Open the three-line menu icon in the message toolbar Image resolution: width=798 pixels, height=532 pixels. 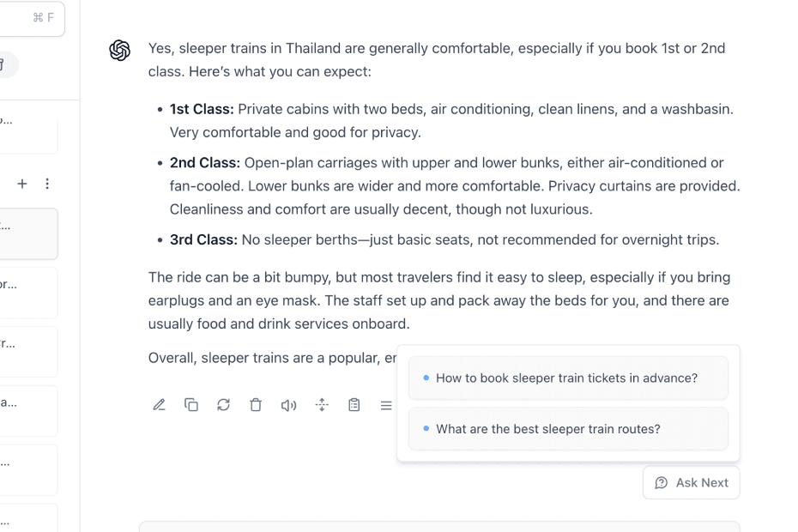(386, 405)
